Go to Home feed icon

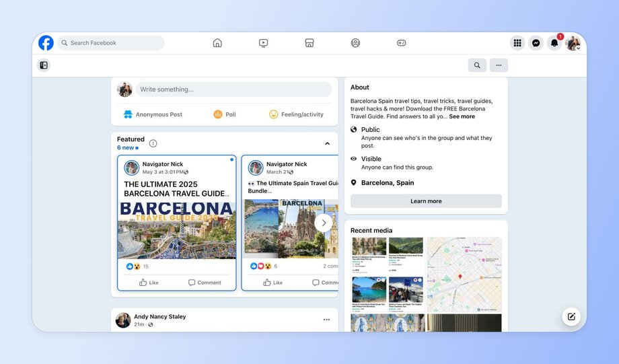point(217,42)
